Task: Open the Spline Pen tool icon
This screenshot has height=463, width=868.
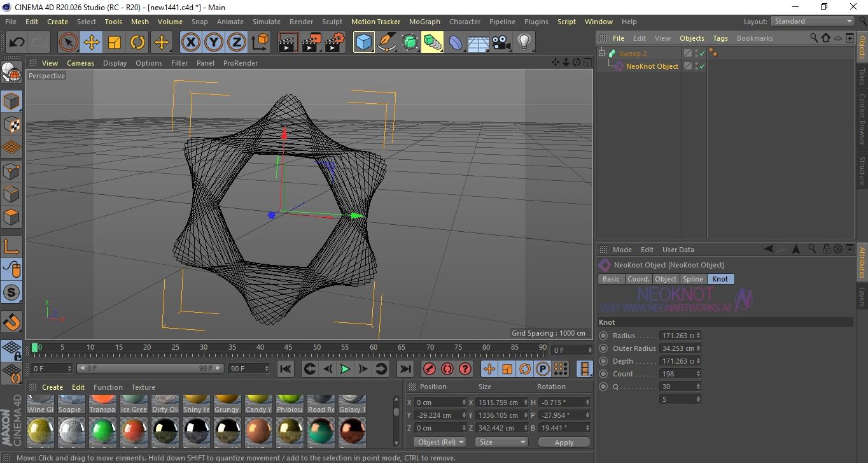Action: click(386, 43)
